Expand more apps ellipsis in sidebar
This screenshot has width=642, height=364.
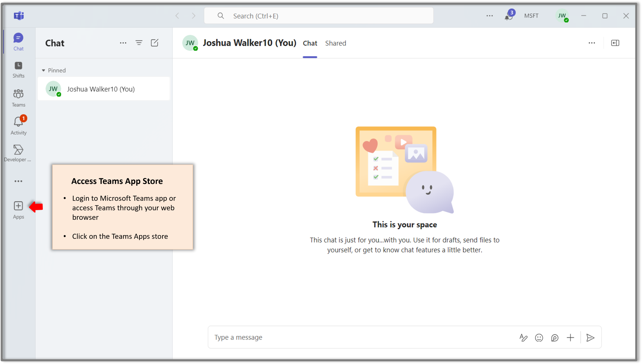coord(18,181)
